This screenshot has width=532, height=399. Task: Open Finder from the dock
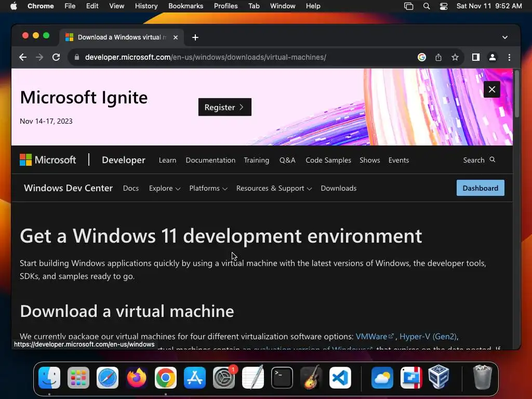click(49, 378)
